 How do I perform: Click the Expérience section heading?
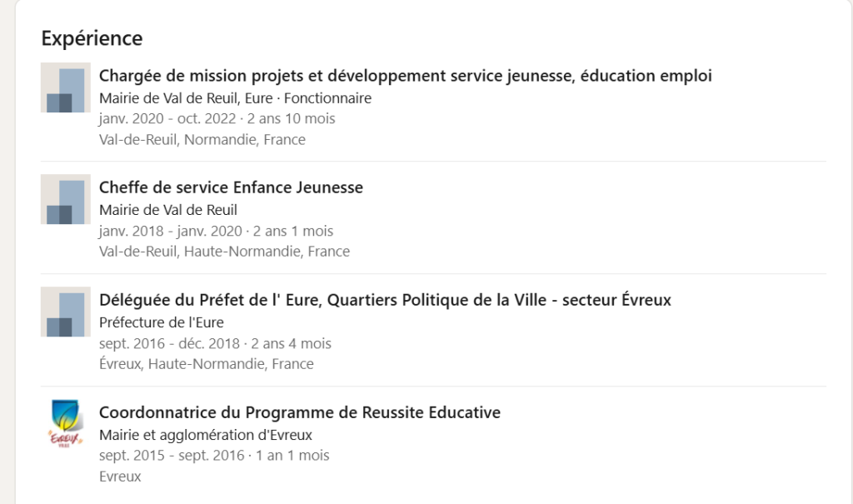[x=92, y=38]
